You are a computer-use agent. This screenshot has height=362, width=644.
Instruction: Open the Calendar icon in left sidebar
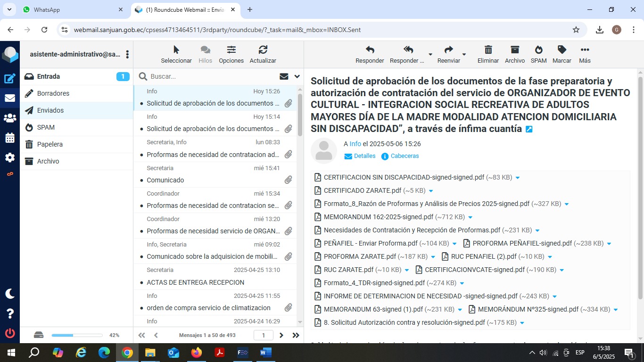(x=10, y=138)
